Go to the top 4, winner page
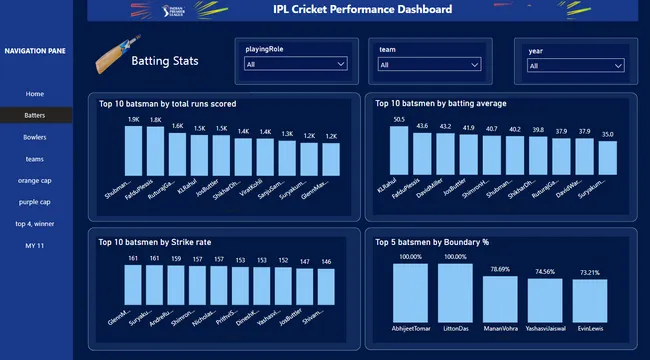Screen dimensions: 650x360 point(35,224)
